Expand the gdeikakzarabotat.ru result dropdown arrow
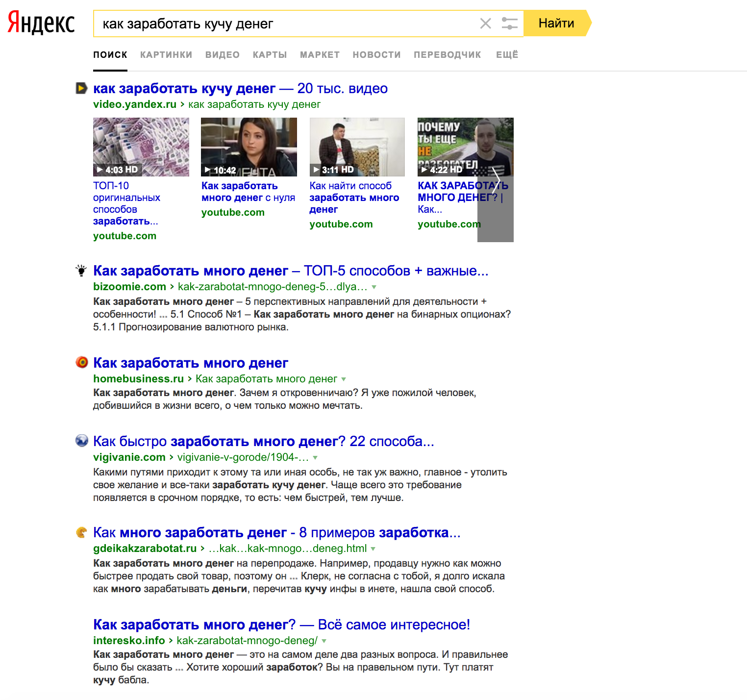 pyautogui.click(x=373, y=549)
